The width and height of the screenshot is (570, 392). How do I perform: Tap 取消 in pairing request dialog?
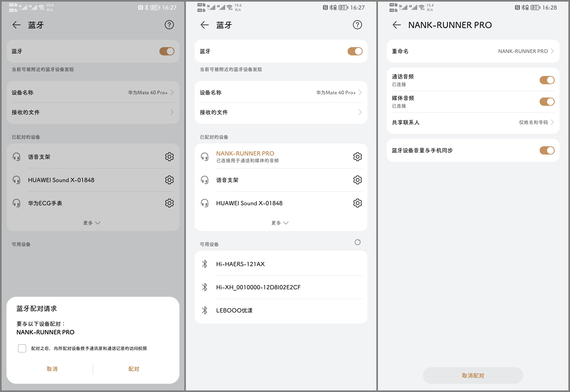tap(52, 369)
